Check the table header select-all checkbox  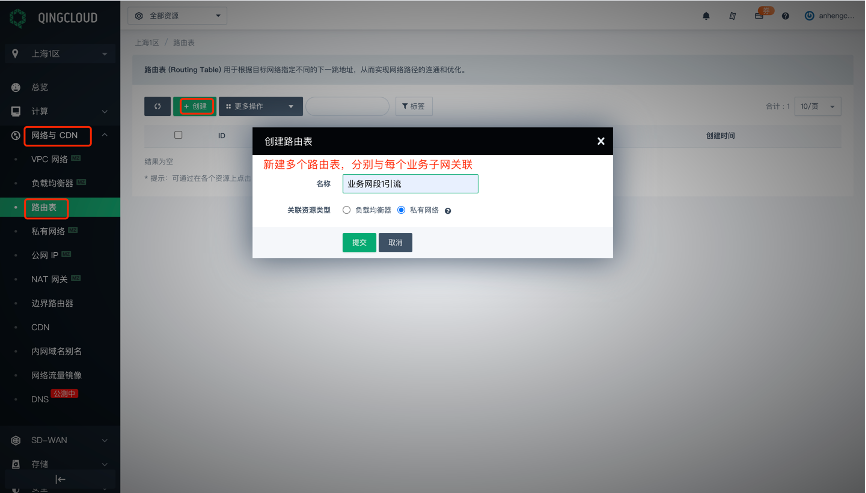point(178,135)
